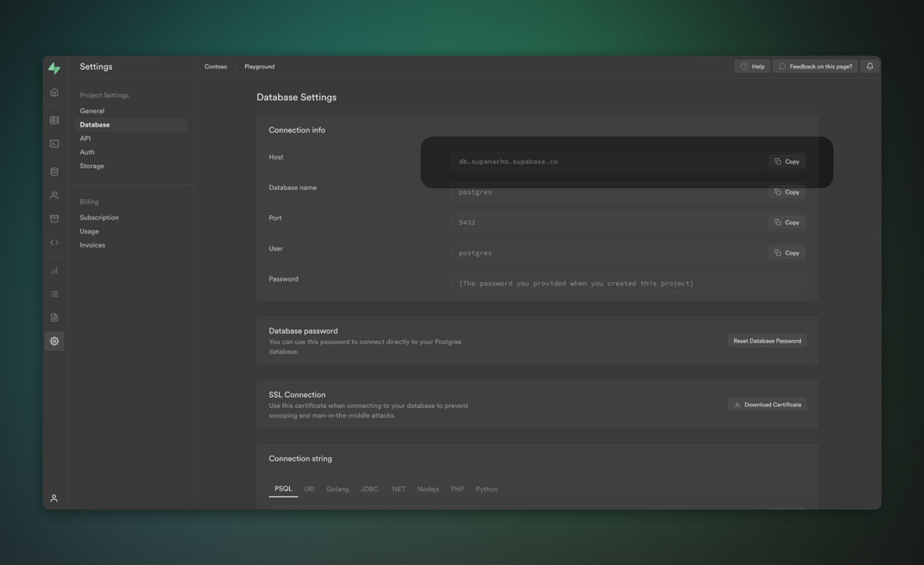Click Download Certificate button

[x=767, y=405]
